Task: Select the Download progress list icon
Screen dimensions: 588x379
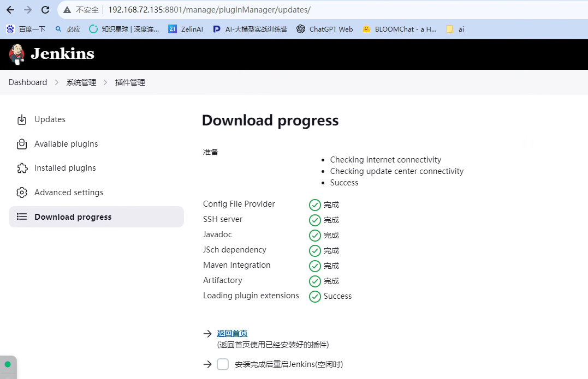Action: click(22, 216)
